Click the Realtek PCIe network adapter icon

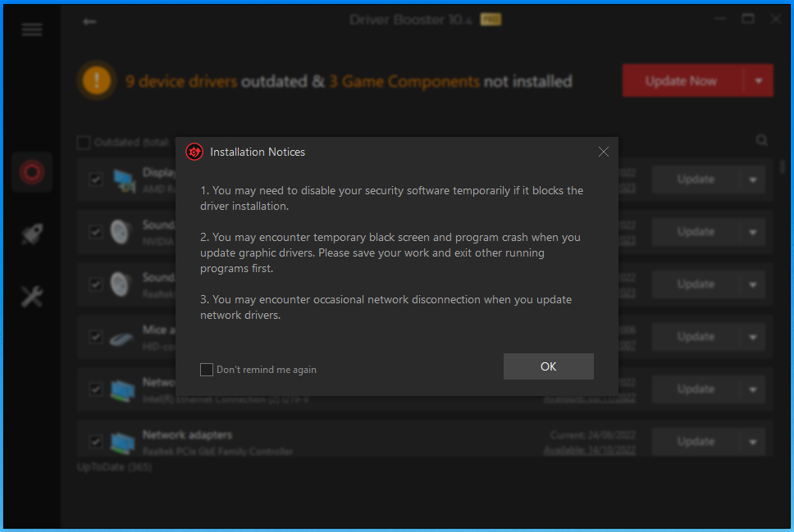click(123, 442)
